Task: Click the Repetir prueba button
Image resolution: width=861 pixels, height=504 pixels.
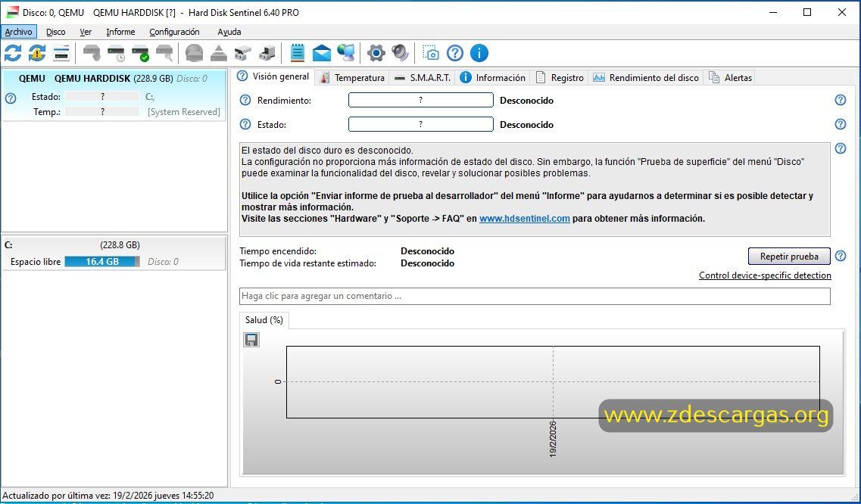Action: (789, 257)
